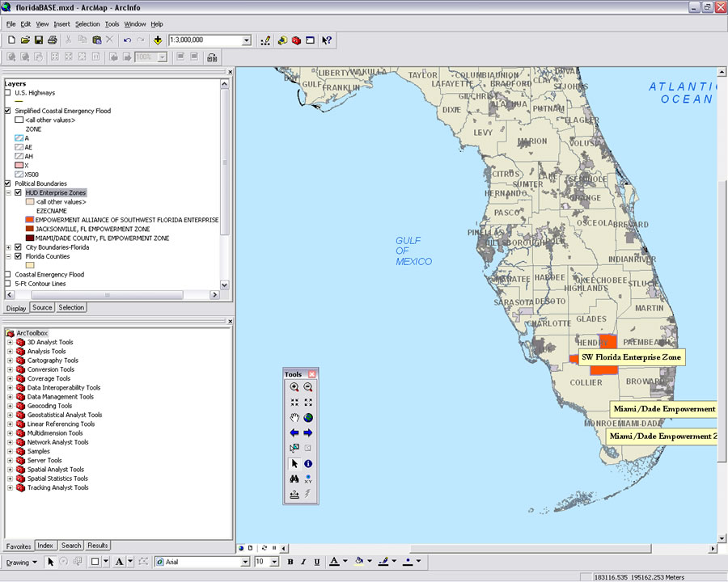728x582 pixels.
Task: Toggle bold text formatting
Action: point(290,562)
